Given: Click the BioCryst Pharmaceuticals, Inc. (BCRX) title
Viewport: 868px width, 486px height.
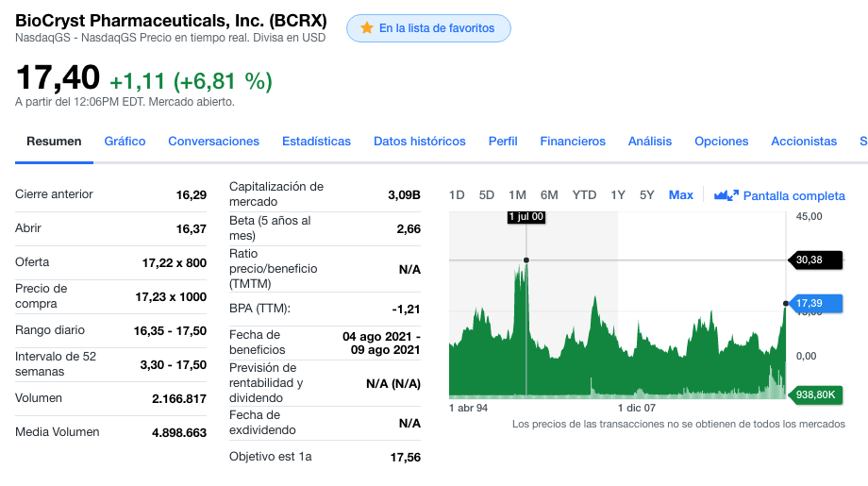Looking at the screenshot, I should tap(171, 21).
